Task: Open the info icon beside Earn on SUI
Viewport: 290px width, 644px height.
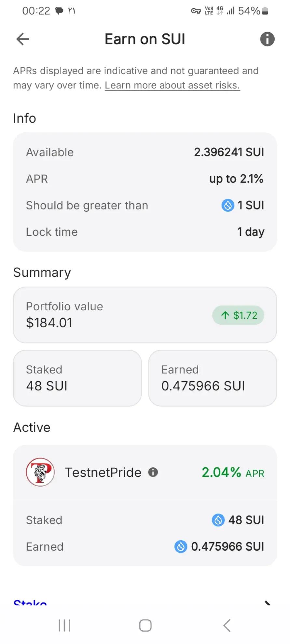Action: (x=267, y=39)
